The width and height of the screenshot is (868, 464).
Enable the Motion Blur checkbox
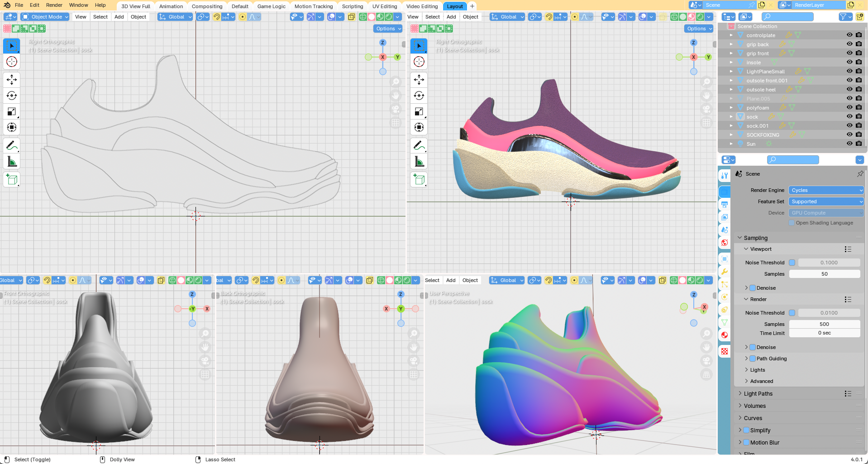[747, 443]
